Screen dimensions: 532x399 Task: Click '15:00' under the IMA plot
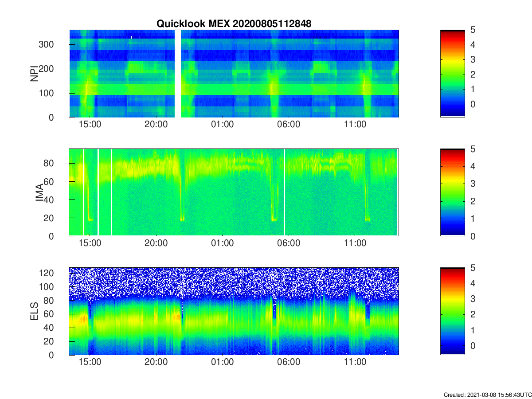click(x=90, y=243)
